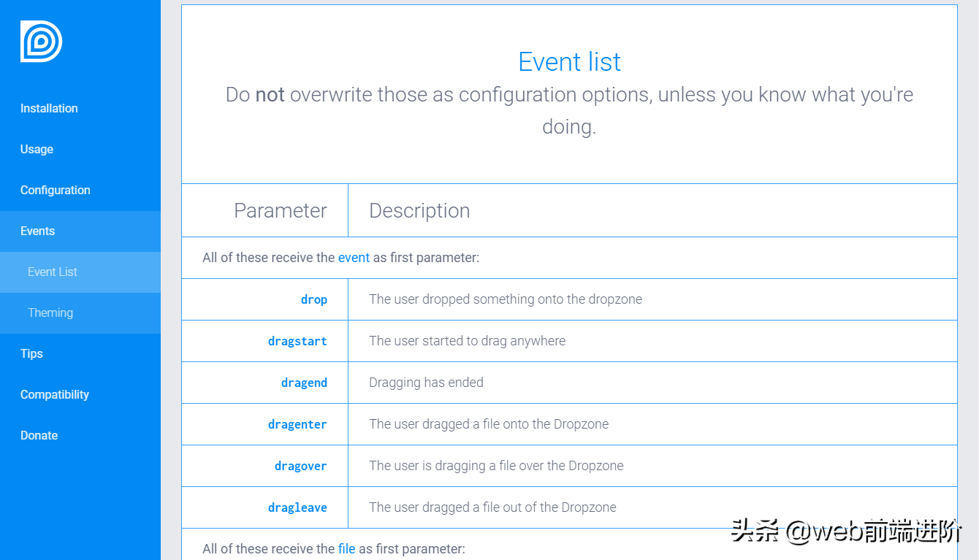Viewport: 979px width, 560px height.
Task: Navigate to the Theming page
Action: [50, 312]
